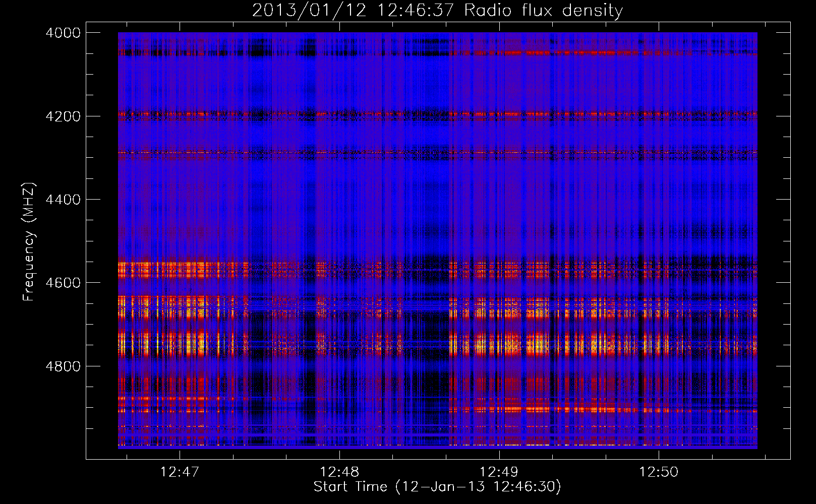Viewport: 816px width, 504px height.
Task: Click the plot title "2013/01/12 12:46:37 Radio flux density"
Action: click(437, 11)
